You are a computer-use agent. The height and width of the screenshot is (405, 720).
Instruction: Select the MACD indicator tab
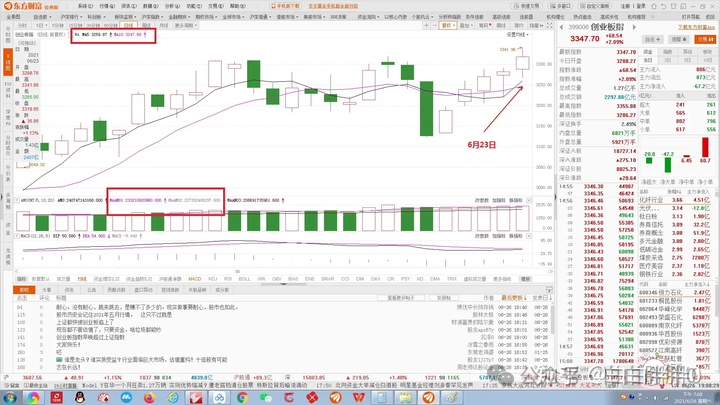[x=195, y=279]
